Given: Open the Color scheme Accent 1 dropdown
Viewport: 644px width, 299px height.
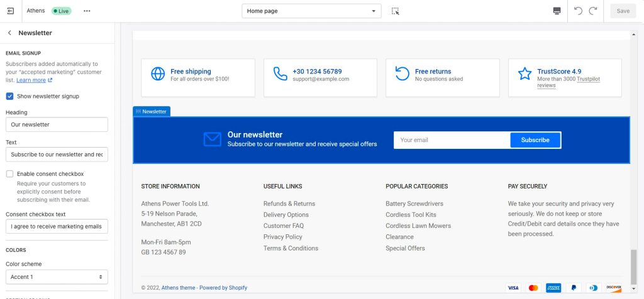Looking at the screenshot, I should [57, 277].
